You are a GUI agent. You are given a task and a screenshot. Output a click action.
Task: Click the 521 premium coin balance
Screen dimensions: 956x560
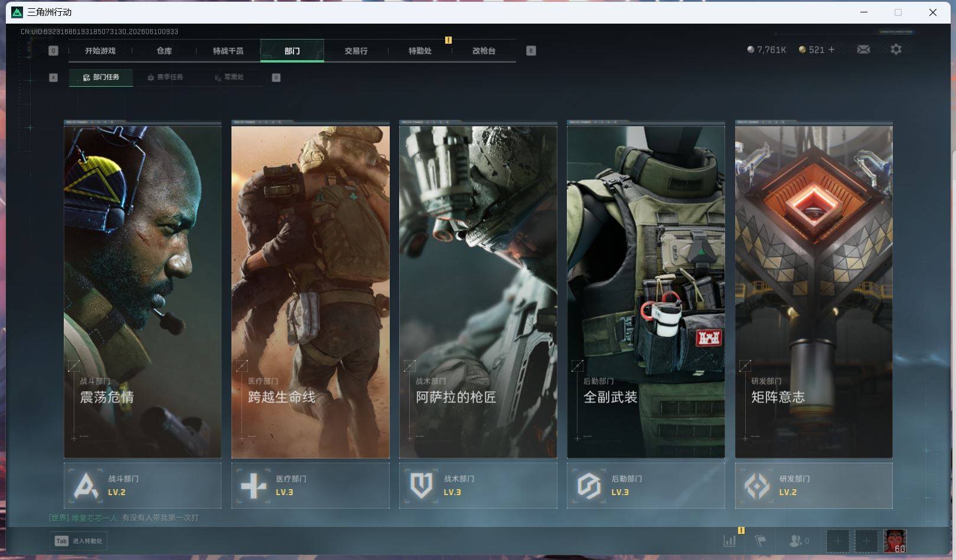811,50
